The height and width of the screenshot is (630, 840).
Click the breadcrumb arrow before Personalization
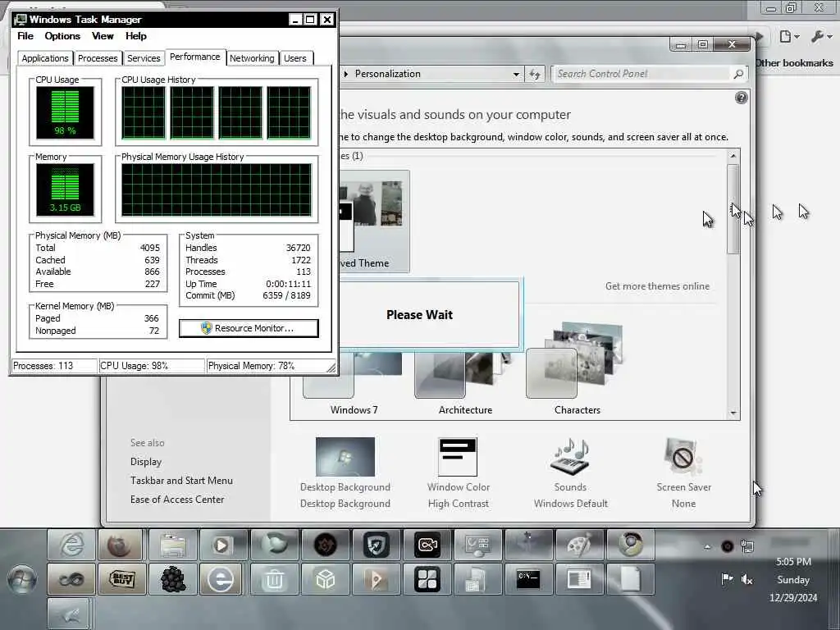346,74
